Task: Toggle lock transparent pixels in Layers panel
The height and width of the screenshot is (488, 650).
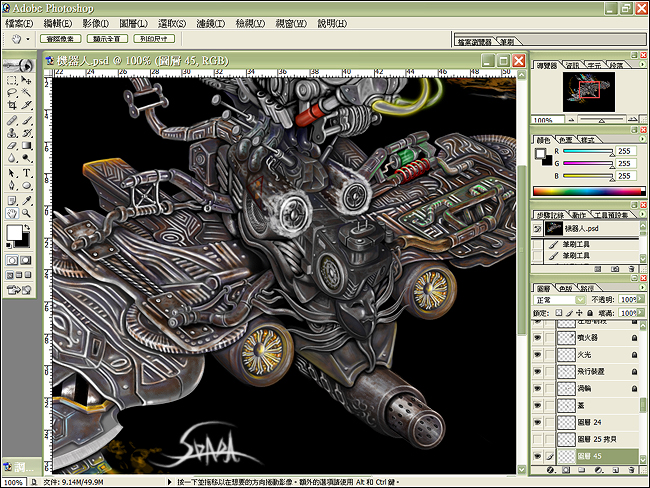Action: 559,313
